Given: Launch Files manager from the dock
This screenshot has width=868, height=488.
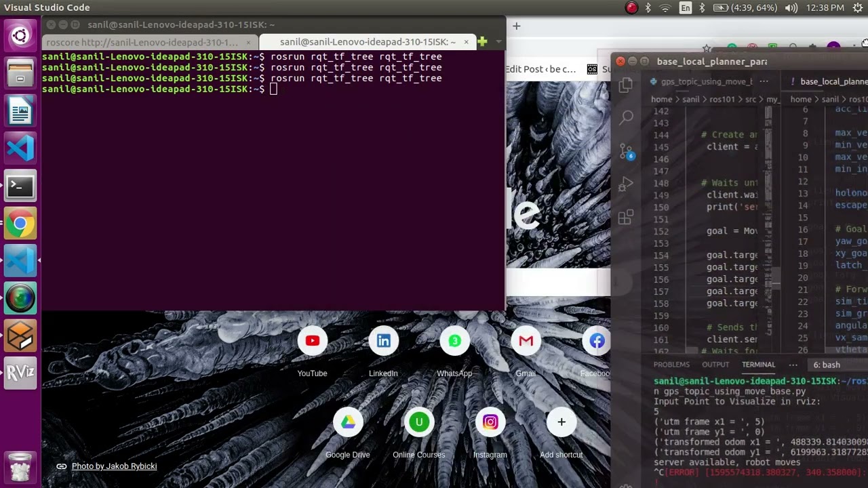Looking at the screenshot, I should [20, 73].
